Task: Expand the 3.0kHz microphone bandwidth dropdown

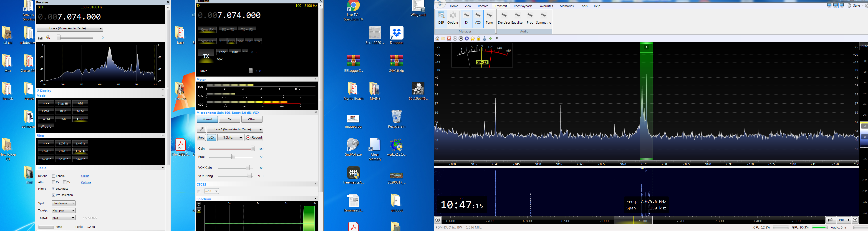Action: click(230, 137)
